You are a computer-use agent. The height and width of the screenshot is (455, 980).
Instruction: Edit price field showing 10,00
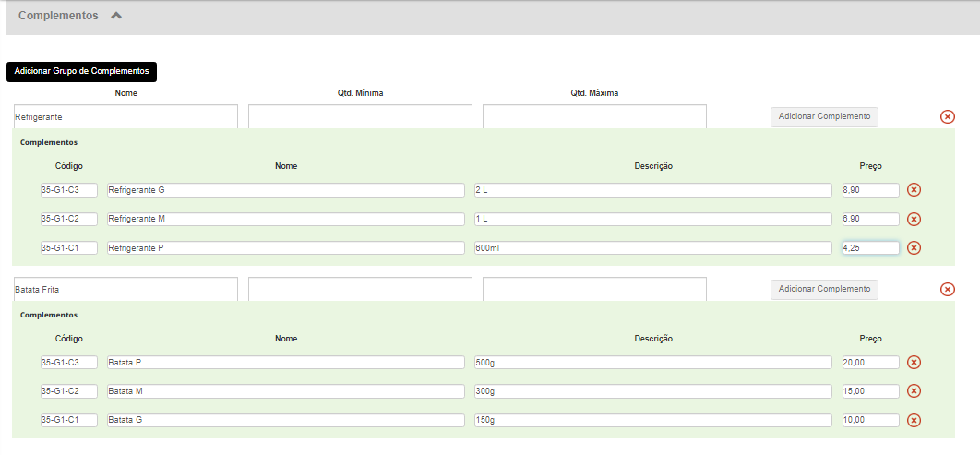coord(870,421)
